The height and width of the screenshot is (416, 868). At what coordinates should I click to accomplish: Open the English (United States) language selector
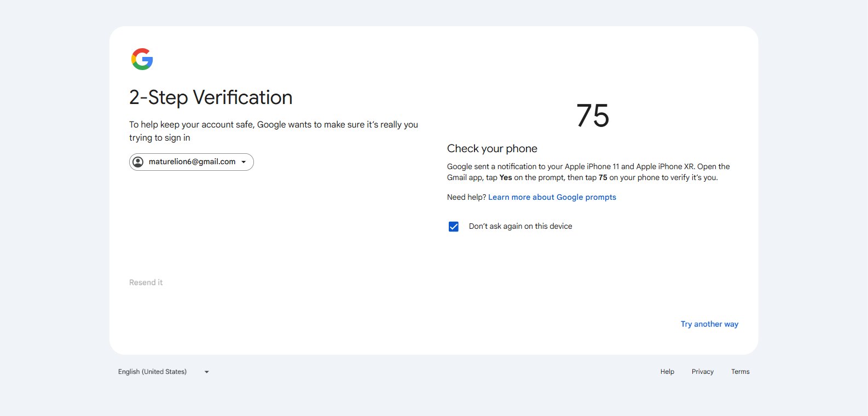(x=153, y=372)
